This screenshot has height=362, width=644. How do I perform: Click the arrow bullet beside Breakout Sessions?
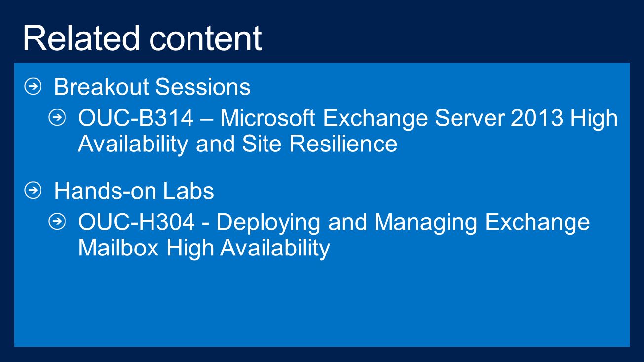point(33,87)
